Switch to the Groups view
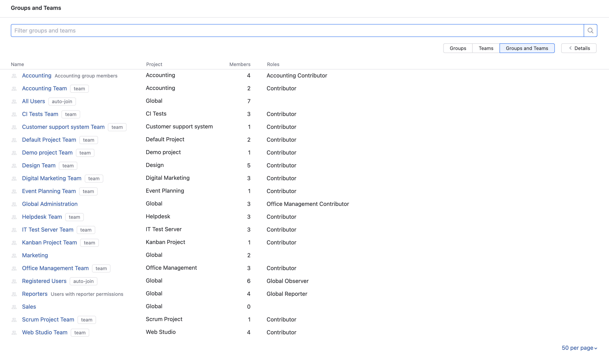The width and height of the screenshot is (609, 364). tap(458, 48)
